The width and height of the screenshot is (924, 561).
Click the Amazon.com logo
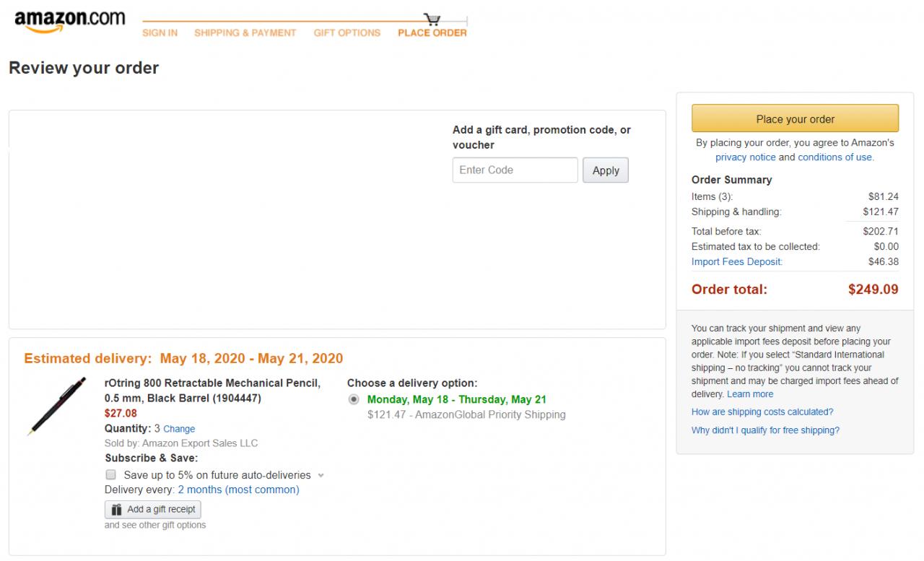[x=69, y=21]
